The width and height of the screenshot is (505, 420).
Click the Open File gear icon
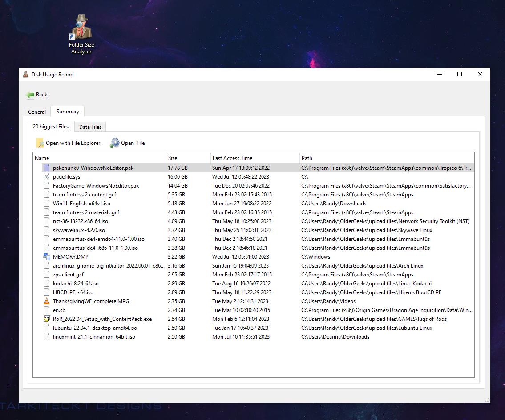115,143
